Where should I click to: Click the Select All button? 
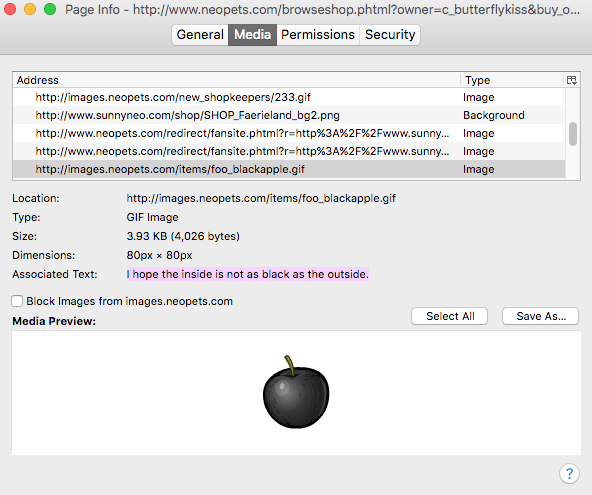point(449,316)
